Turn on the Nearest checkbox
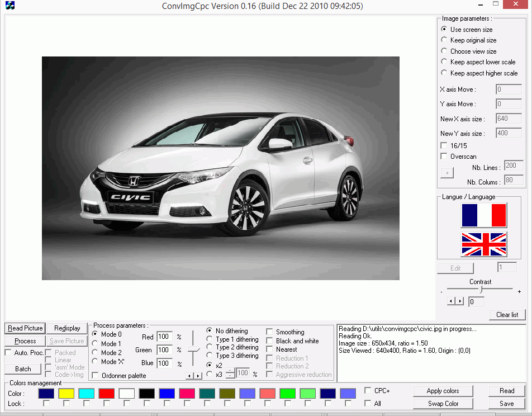 coord(269,349)
